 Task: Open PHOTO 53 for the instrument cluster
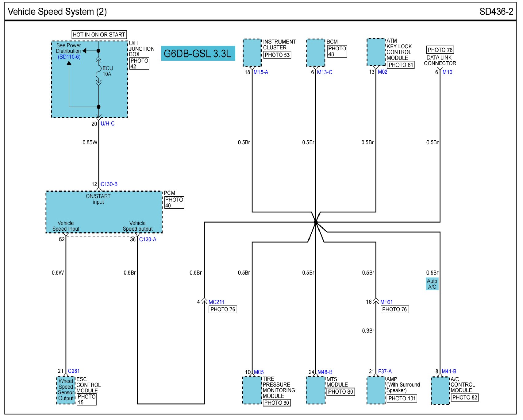277,55
